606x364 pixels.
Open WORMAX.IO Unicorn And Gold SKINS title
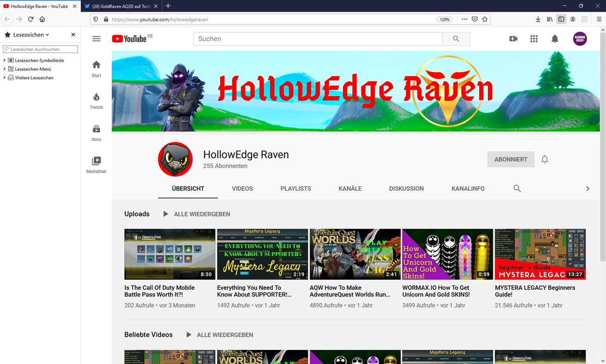coord(436,291)
